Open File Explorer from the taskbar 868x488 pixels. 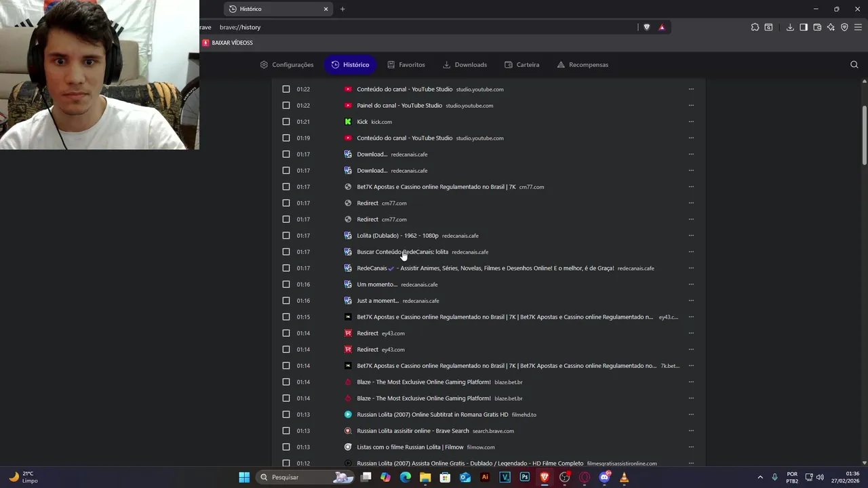pos(425,477)
